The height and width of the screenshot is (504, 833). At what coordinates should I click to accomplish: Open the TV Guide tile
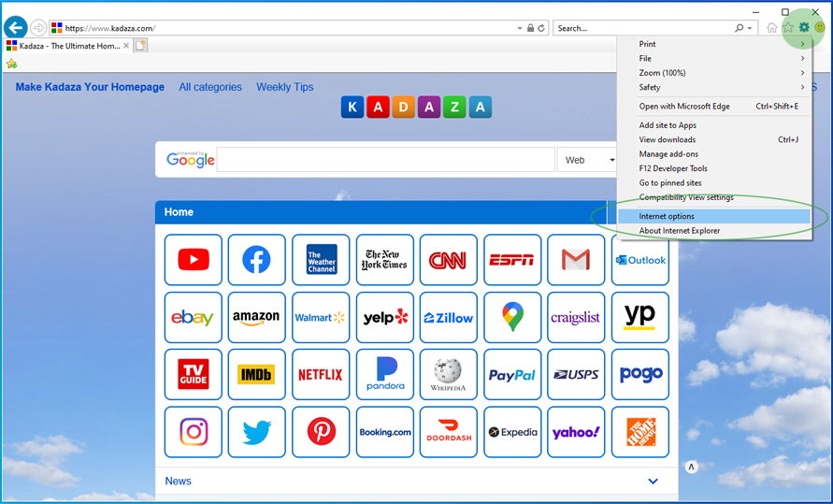(x=194, y=374)
